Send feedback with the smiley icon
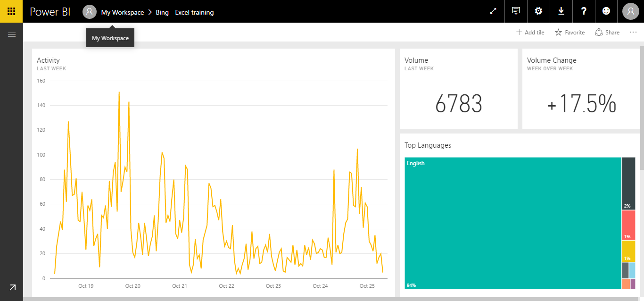 [606, 11]
